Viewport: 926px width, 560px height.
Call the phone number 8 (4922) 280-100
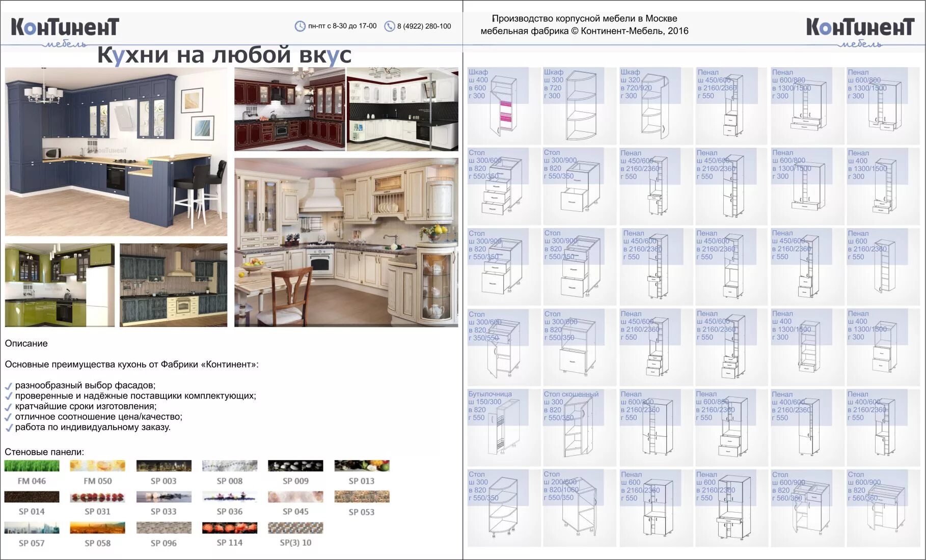tap(424, 26)
